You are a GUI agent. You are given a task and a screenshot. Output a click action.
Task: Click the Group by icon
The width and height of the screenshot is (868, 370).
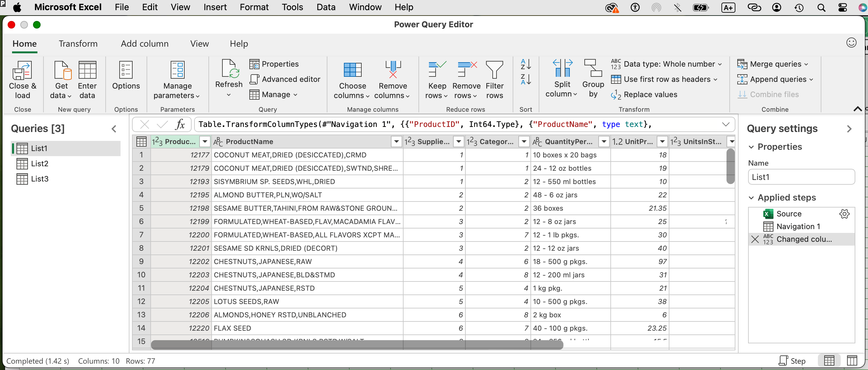point(593,69)
